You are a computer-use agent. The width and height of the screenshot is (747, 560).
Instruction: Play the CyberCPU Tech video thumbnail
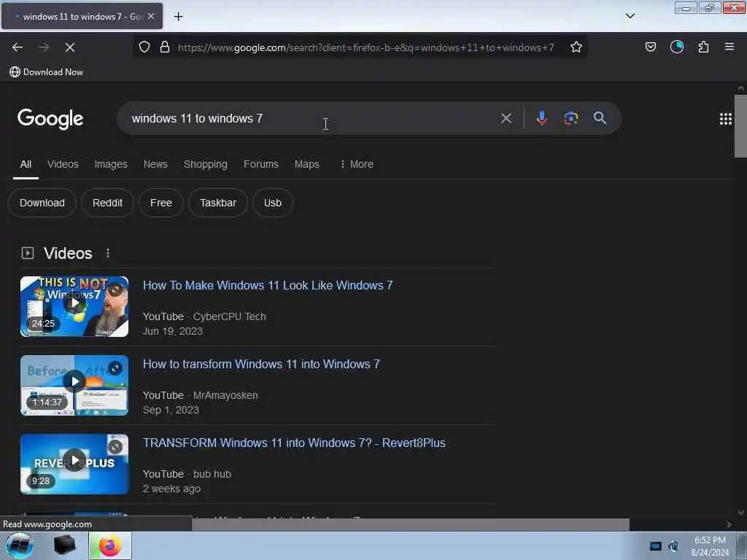coord(74,307)
